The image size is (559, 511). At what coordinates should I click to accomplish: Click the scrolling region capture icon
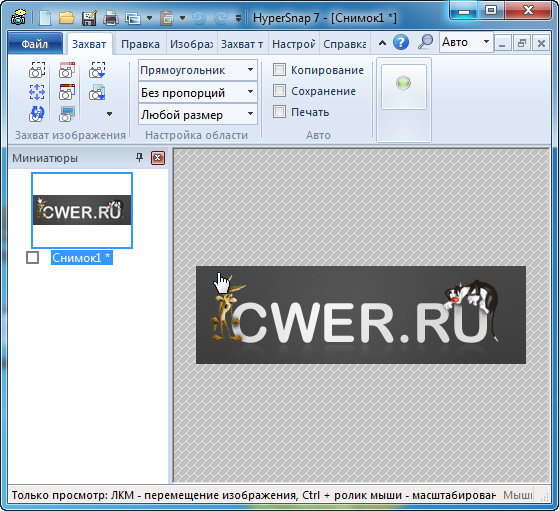point(97,70)
